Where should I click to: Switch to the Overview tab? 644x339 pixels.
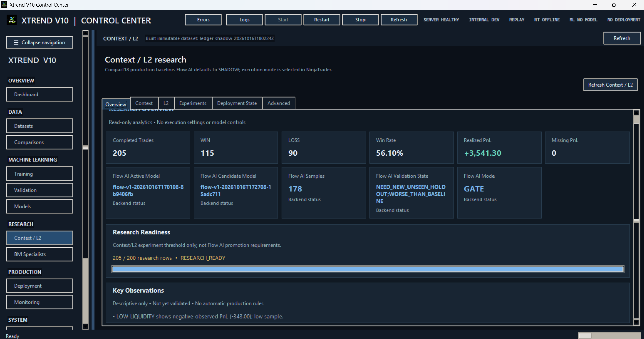(116, 104)
